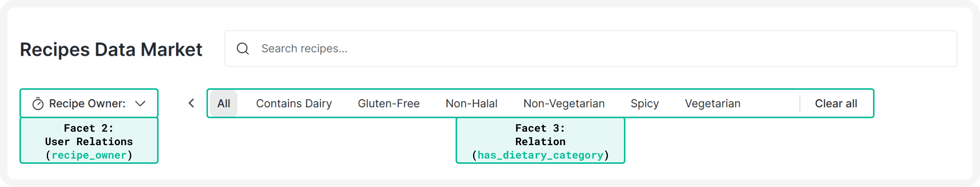Viewport: 980px width, 187px height.
Task: Click the green recipe_owner code text
Action: pyautogui.click(x=89, y=155)
